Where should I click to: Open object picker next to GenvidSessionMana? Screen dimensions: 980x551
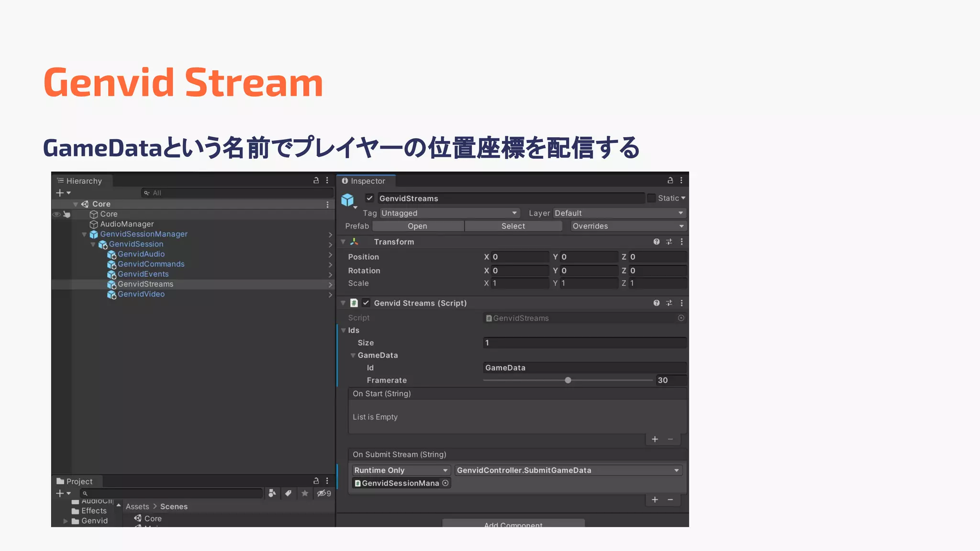pyautogui.click(x=445, y=483)
